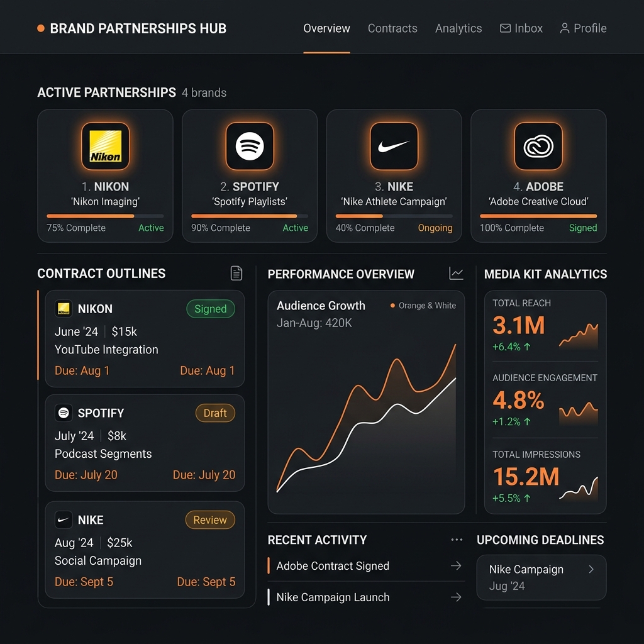Viewport: 644px width, 644px height.
Task: Click the Nike 40% progress bar
Action: click(394, 216)
